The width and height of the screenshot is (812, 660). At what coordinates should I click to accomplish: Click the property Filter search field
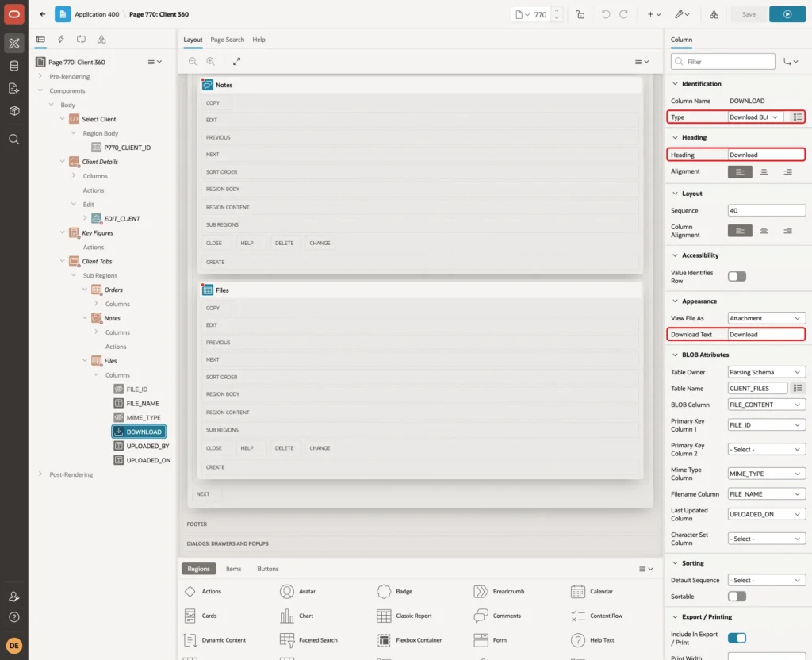723,62
